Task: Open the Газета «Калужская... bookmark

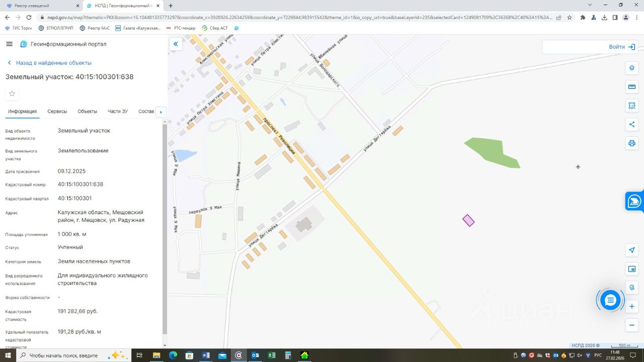Action: 138,28
